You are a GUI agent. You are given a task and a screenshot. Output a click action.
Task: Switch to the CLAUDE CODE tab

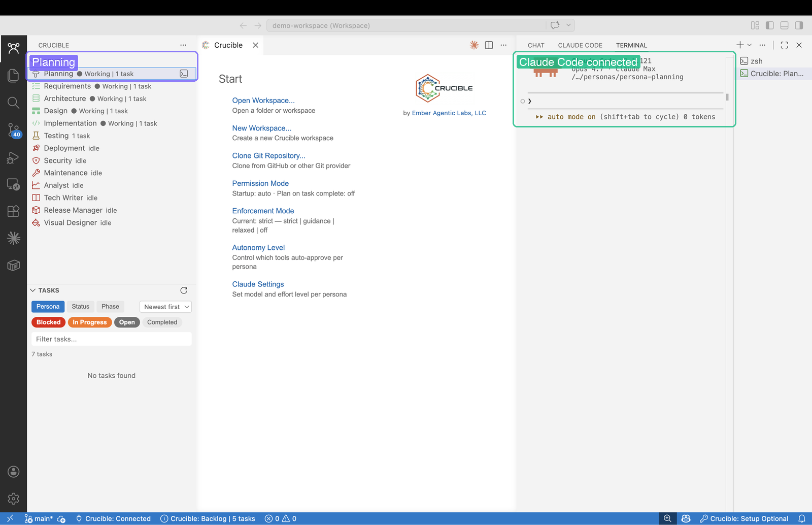point(580,45)
